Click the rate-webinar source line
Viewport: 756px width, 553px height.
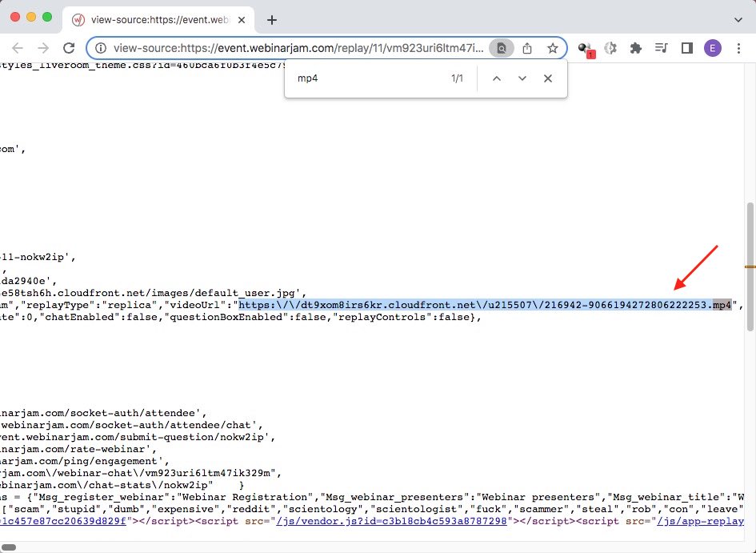(x=78, y=449)
